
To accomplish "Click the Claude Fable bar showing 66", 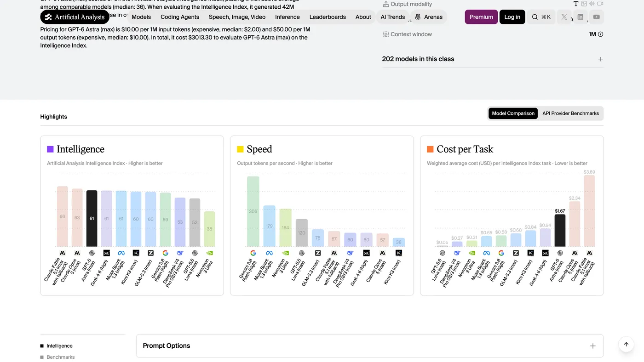I will pos(63,216).
